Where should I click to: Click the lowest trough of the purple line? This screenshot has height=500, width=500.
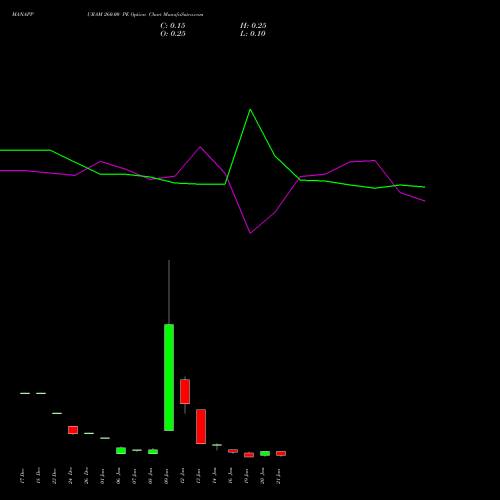tap(250, 233)
